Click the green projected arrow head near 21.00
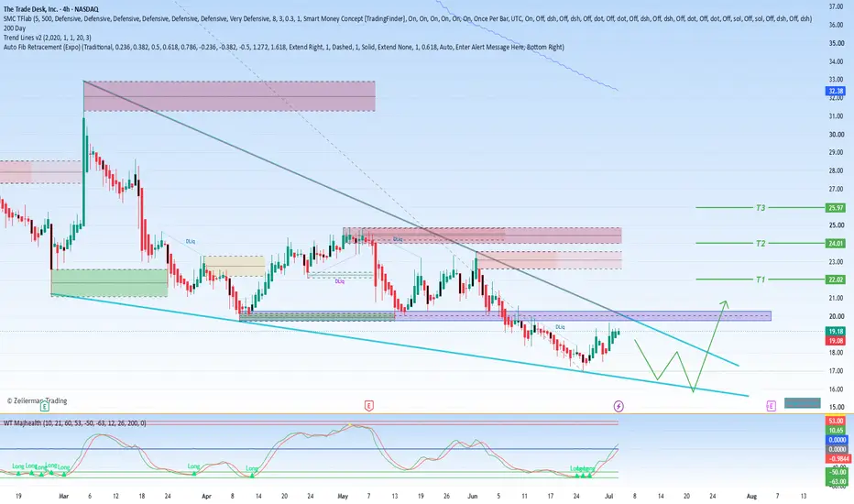Image resolution: width=854 pixels, height=504 pixels. coord(724,304)
